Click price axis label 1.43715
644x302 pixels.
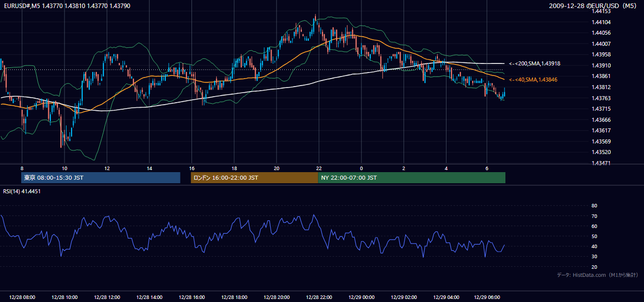(601, 109)
